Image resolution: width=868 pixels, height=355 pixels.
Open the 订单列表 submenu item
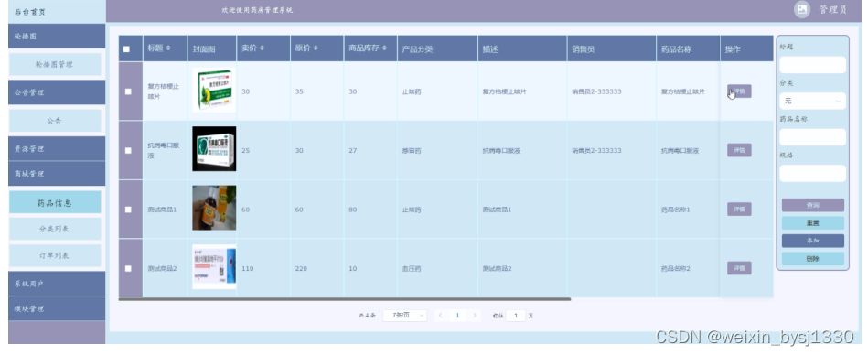click(55, 256)
